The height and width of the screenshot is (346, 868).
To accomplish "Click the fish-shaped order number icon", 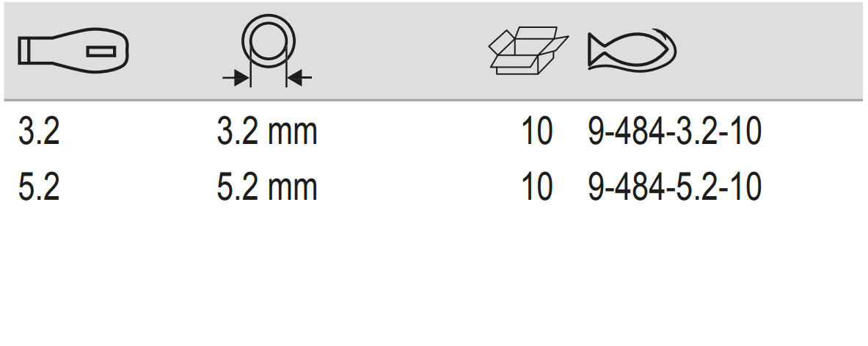I will click(630, 51).
